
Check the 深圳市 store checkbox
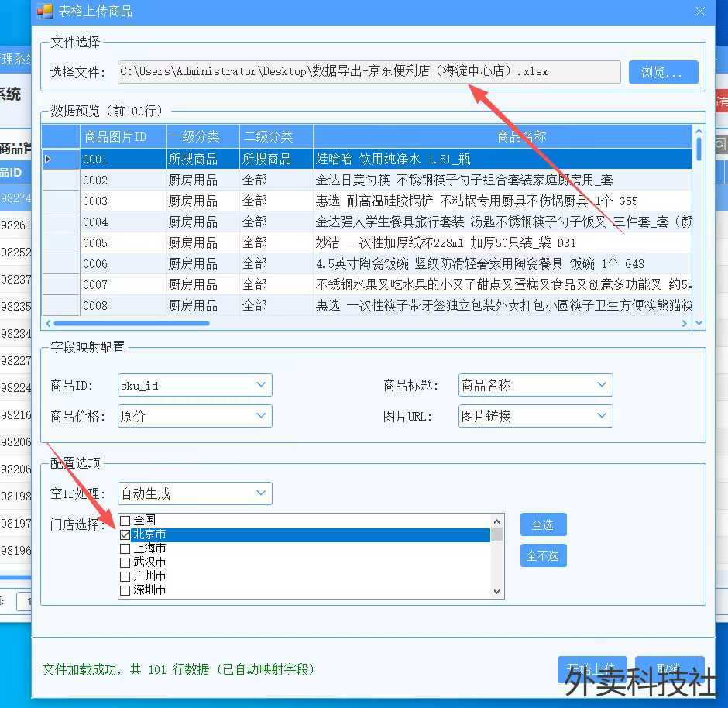point(125,590)
